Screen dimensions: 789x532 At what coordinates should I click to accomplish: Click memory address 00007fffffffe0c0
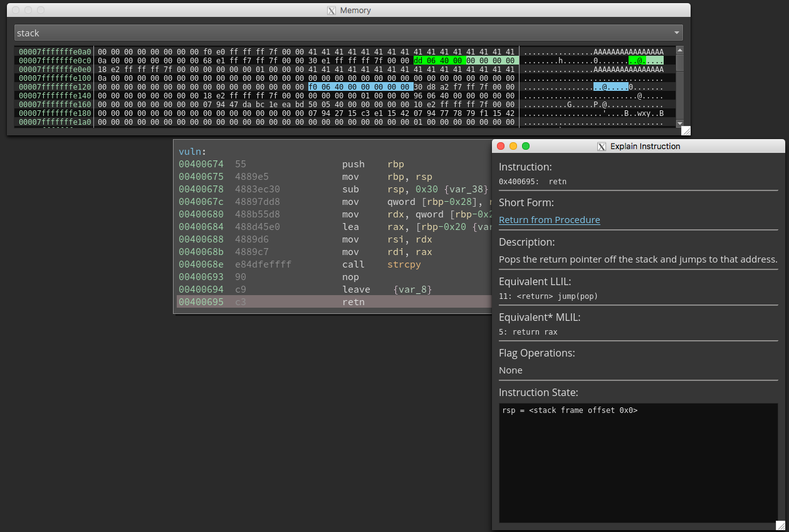pos(55,60)
